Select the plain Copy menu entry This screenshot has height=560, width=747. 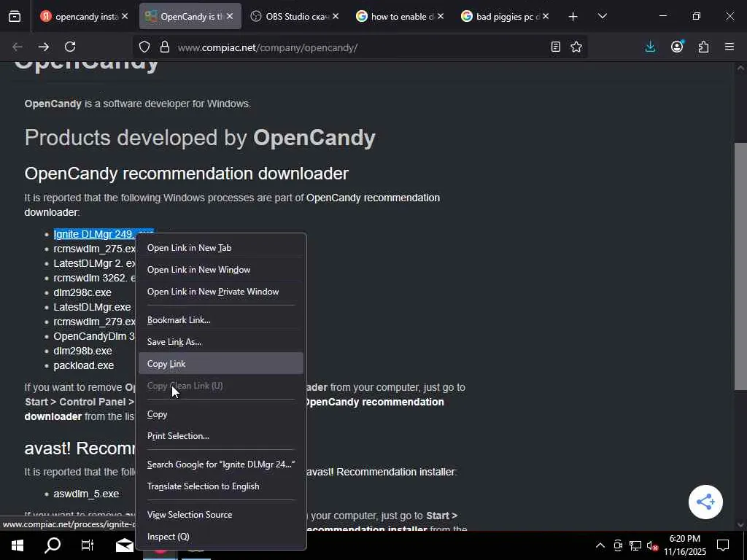coord(220,414)
